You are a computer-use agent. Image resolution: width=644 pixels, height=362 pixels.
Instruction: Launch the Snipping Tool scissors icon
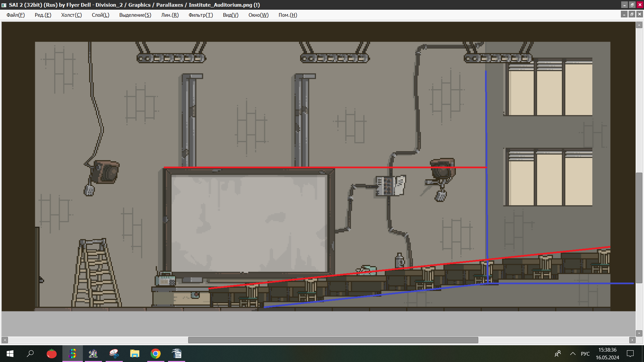(114, 354)
